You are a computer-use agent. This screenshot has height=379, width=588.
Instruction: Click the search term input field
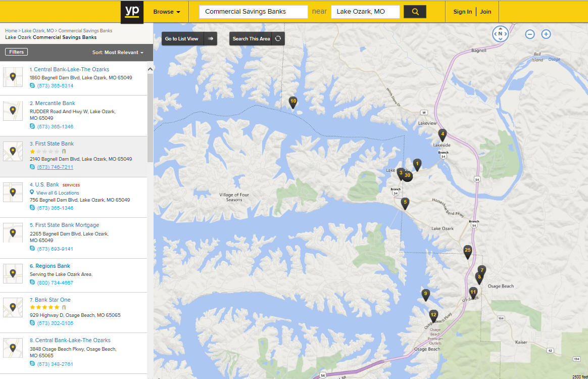pyautogui.click(x=254, y=12)
